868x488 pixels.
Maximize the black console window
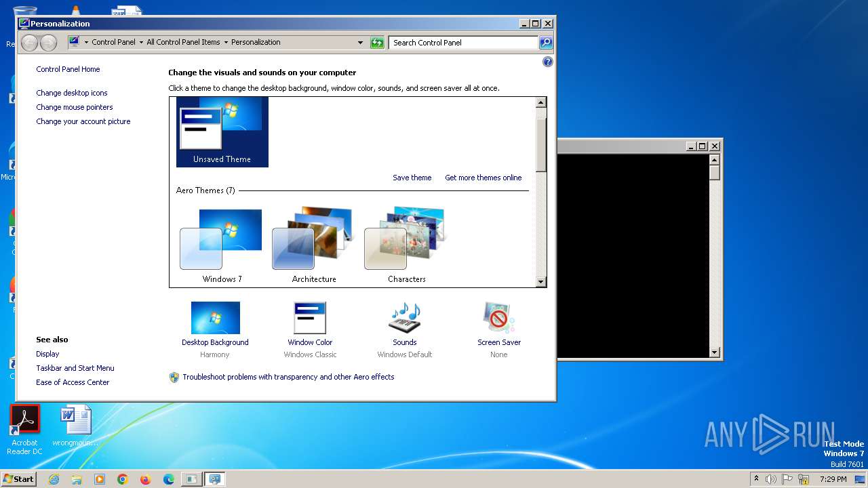pyautogui.click(x=703, y=146)
